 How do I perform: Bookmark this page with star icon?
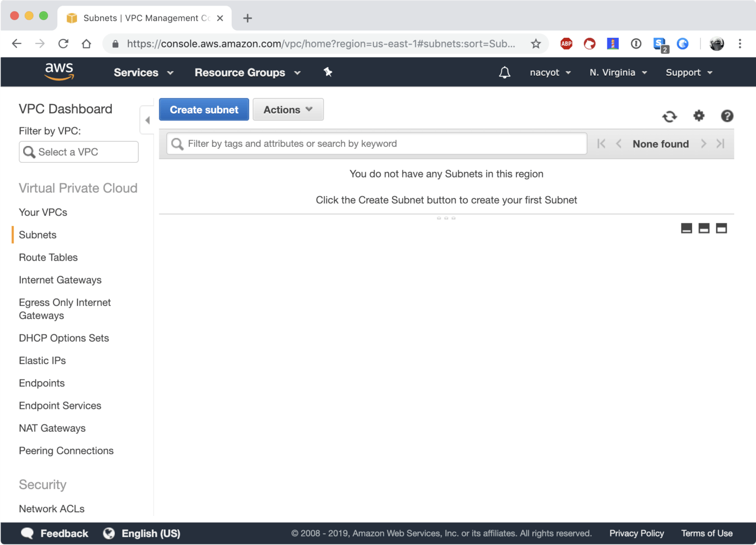536,44
